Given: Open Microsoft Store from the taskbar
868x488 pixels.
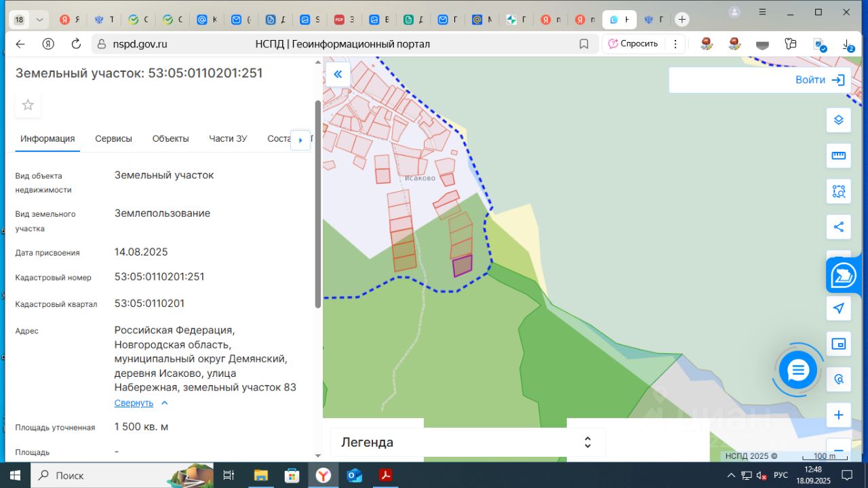Looking at the screenshot, I should tap(292, 475).
